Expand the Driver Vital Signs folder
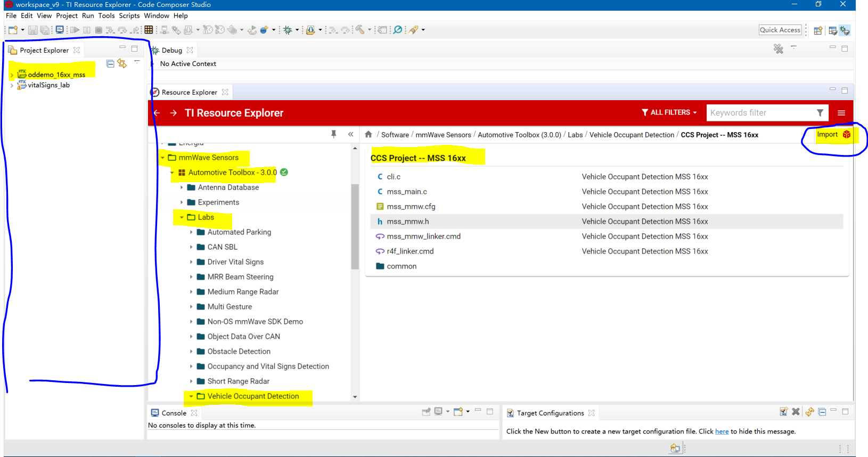The image size is (868, 457). [x=191, y=262]
